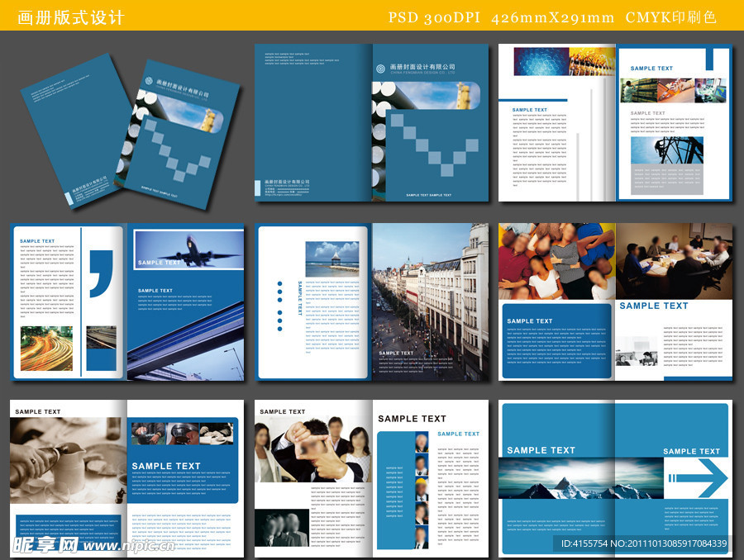Image resolution: width=744 pixels, height=560 pixels.
Task: Click the pottery hands sepia photo
Action: 69,460
